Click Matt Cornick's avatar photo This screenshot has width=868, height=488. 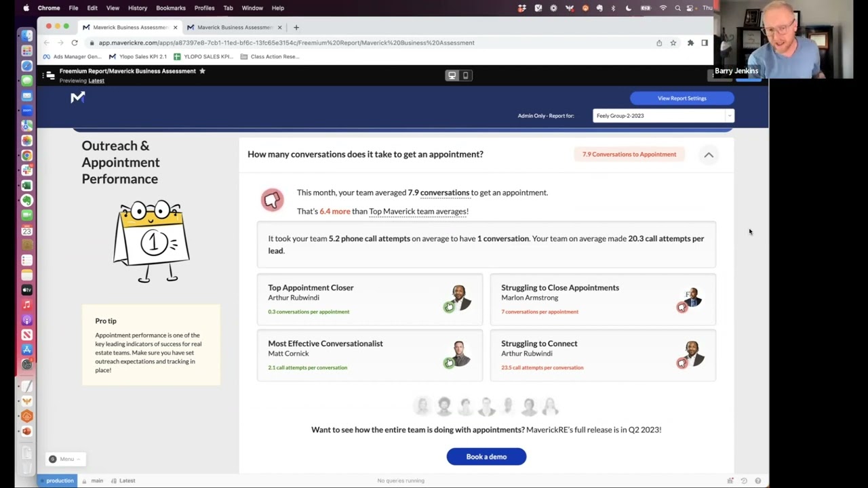coord(459,354)
